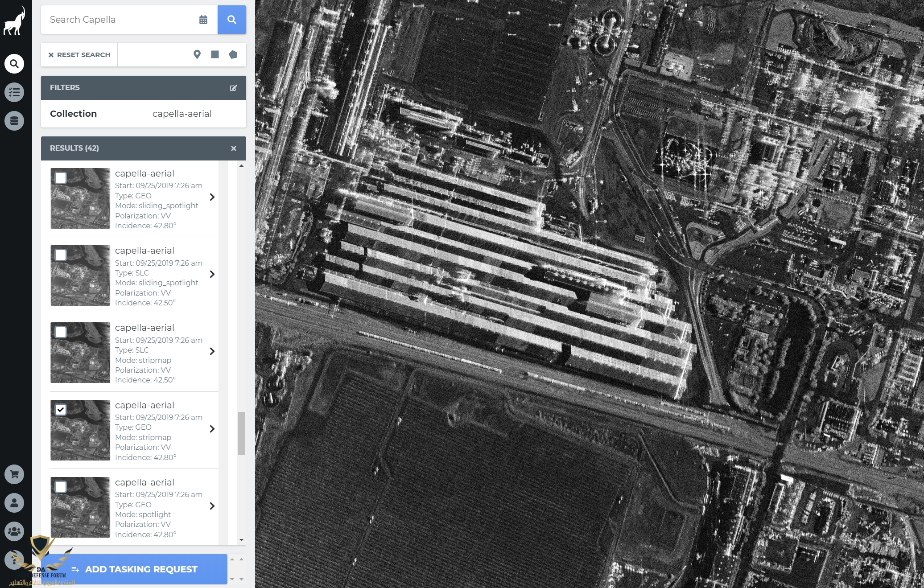924x588 pixels.
Task: Click ADD TASKING REQUEST button
Action: 140,569
